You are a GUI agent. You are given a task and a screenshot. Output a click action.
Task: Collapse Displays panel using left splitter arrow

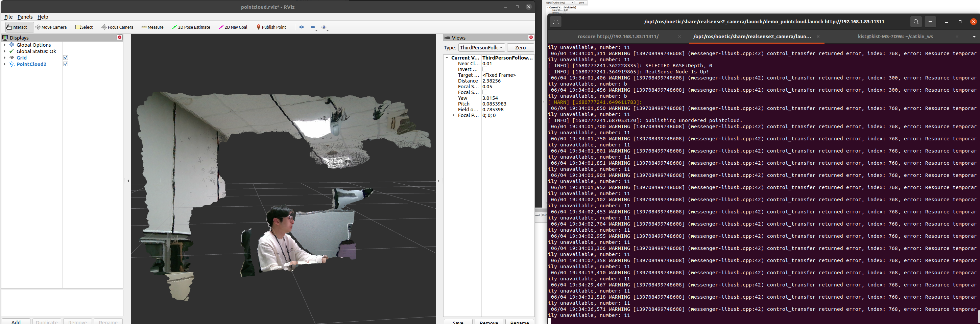coord(128,181)
